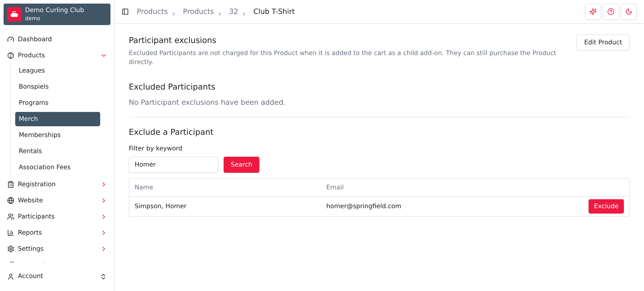Open the Demo Curling Club switcher
Viewport: 644px width, 291px height.
57,14
